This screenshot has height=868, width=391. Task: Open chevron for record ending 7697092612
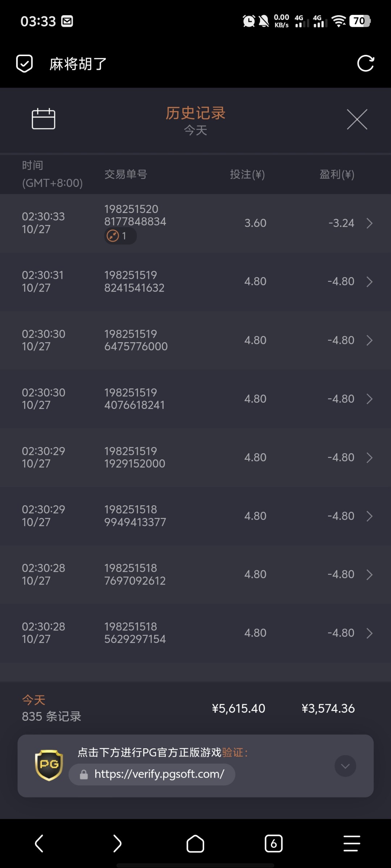369,575
